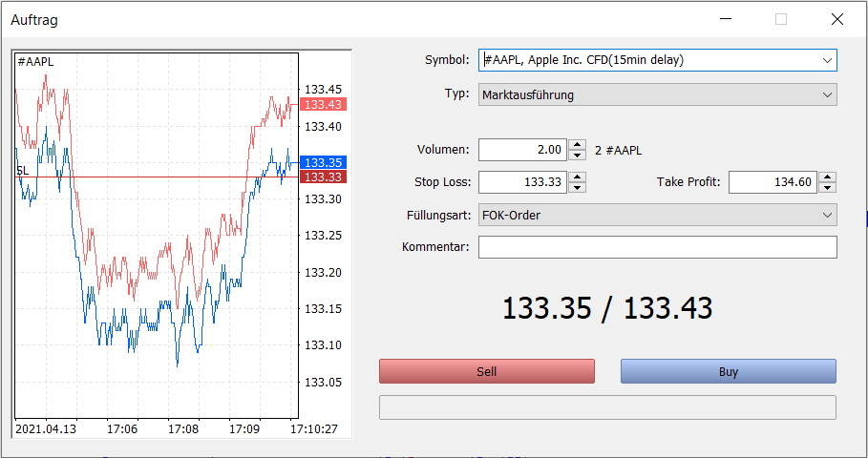
Task: Increase Take Profit with the up arrow
Action: [x=828, y=177]
